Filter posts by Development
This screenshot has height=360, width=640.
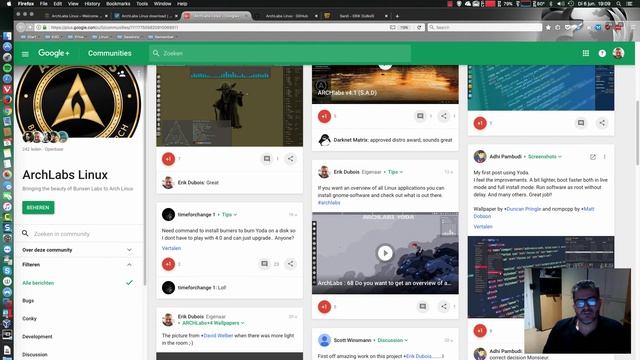coord(37,337)
